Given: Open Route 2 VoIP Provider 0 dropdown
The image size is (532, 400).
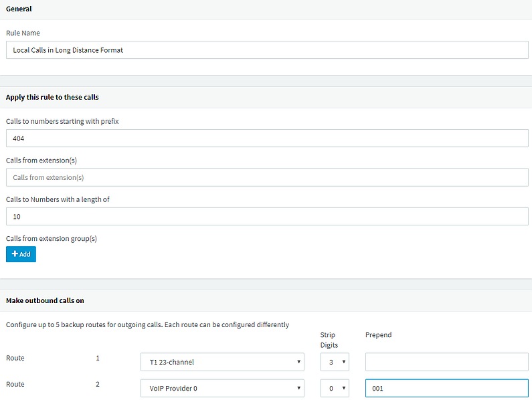Looking at the screenshot, I should click(222, 388).
